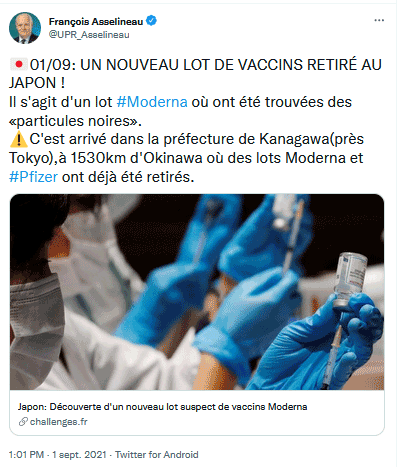This screenshot has width=404, height=467.
Task: Click the Japan flag emoji
Action: [19, 64]
